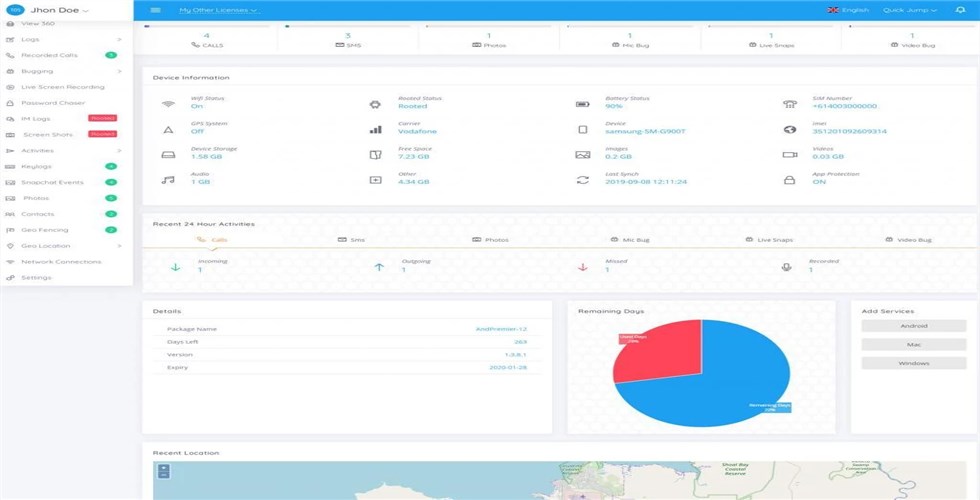Click the expiry date 2020-01-28
The image size is (980, 500).
pos(508,368)
